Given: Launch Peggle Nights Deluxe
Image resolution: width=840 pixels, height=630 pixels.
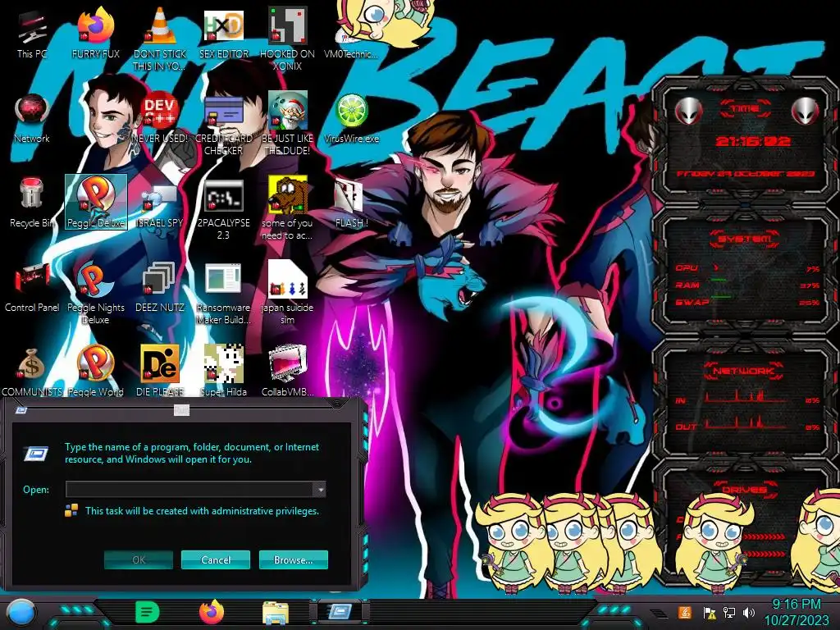Looking at the screenshot, I should tap(95, 293).
